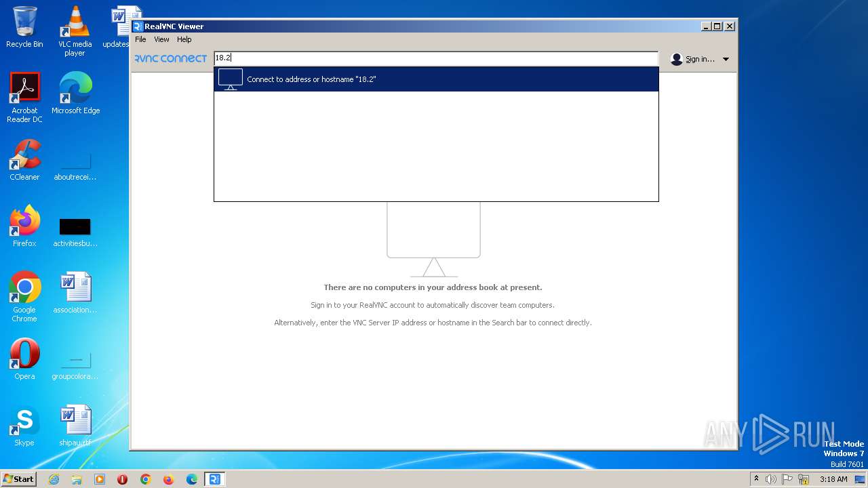The height and width of the screenshot is (488, 868).
Task: Open Windows Explorer folder from the taskbar
Action: 77,479
